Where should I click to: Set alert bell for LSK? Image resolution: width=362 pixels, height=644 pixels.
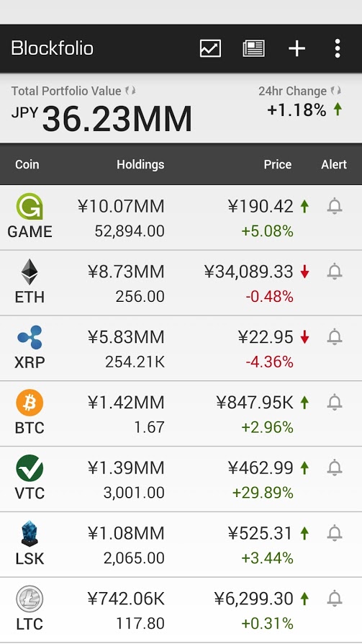335,533
